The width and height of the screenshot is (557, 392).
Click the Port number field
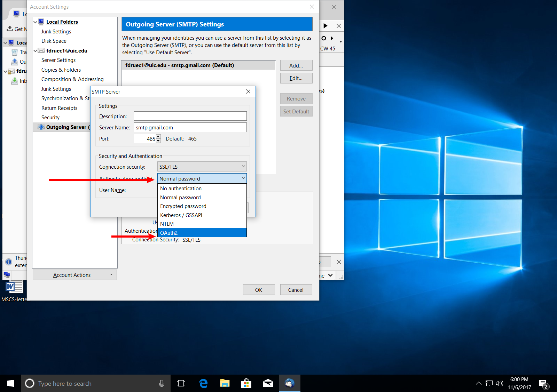(x=145, y=139)
